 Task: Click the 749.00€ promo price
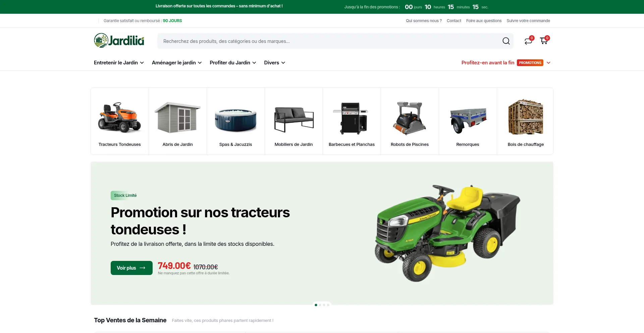(174, 266)
